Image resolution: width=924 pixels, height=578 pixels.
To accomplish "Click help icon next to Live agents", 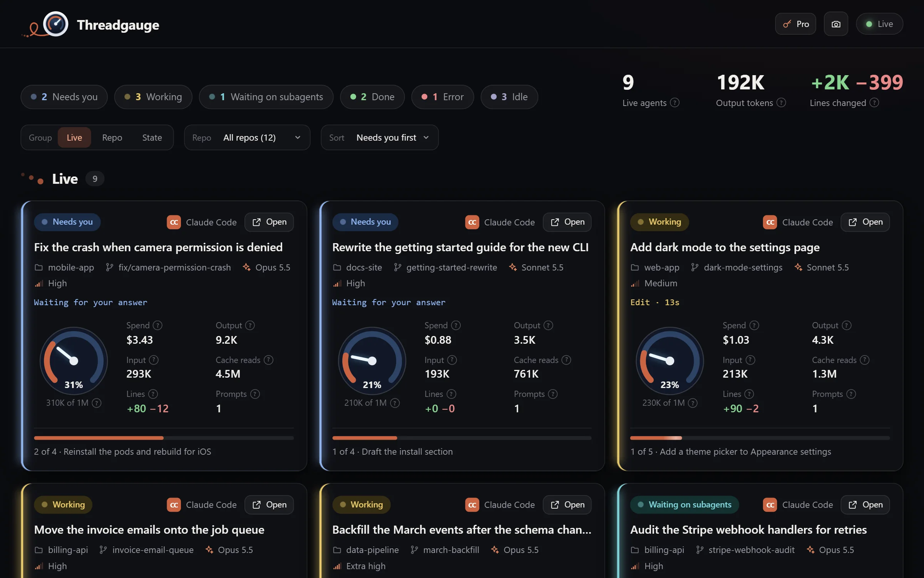I will click(675, 103).
